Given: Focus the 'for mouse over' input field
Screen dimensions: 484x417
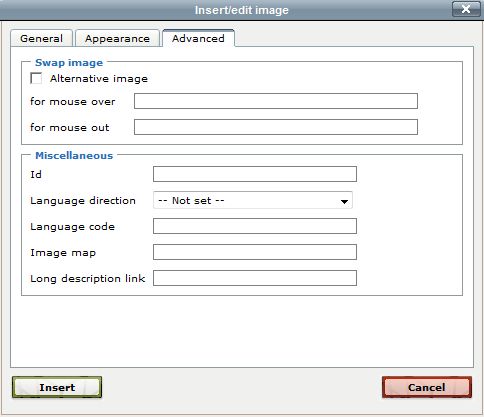Looking at the screenshot, I should [276, 101].
